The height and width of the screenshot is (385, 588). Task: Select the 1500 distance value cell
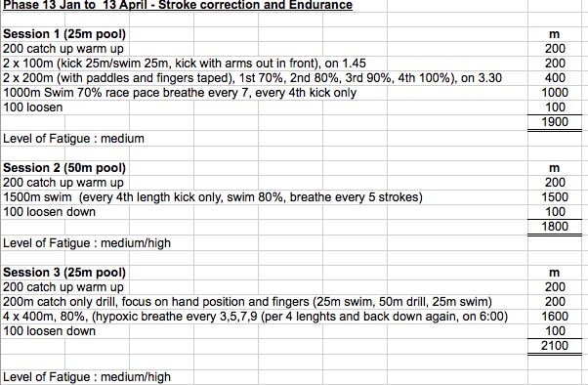tap(555, 197)
